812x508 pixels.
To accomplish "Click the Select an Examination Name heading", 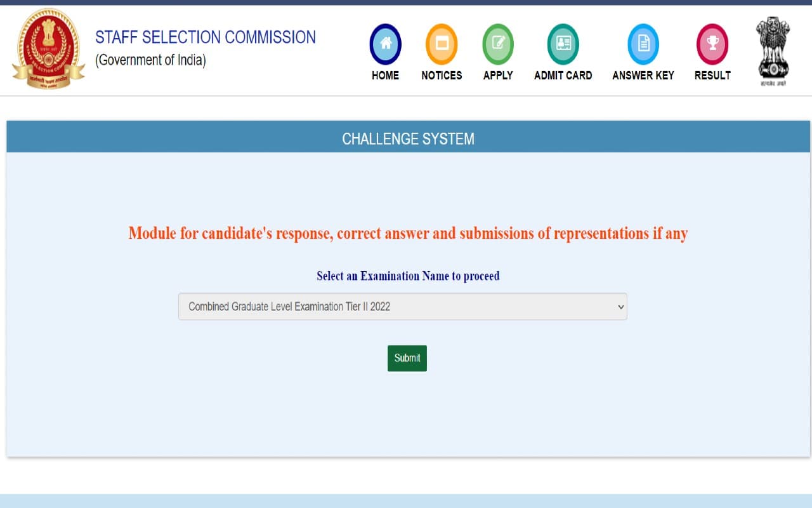I will pos(407,276).
